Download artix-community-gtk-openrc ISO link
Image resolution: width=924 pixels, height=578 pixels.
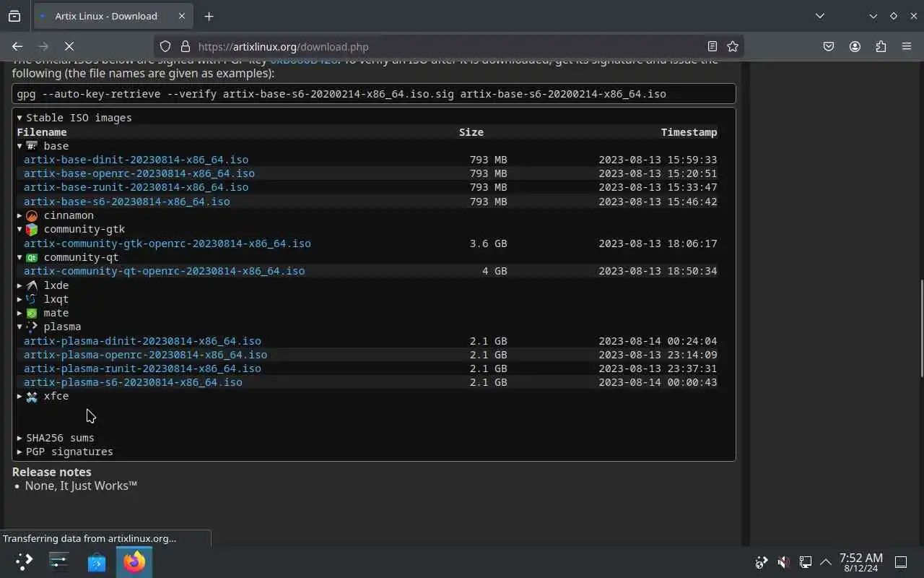click(x=167, y=243)
